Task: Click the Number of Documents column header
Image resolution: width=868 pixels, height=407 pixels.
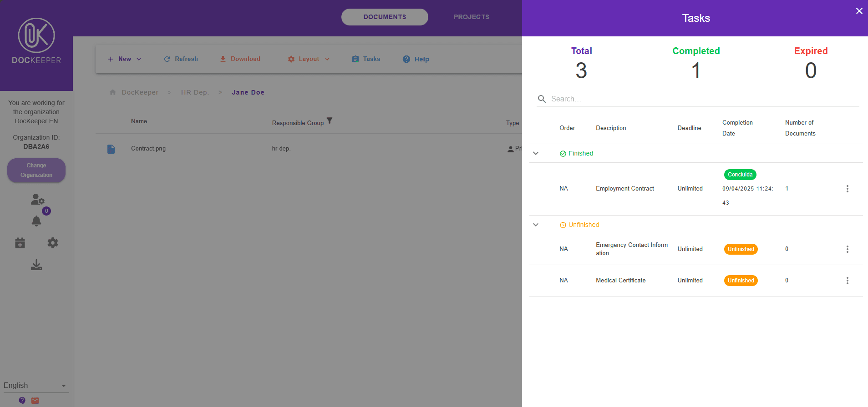Action: tap(800, 128)
